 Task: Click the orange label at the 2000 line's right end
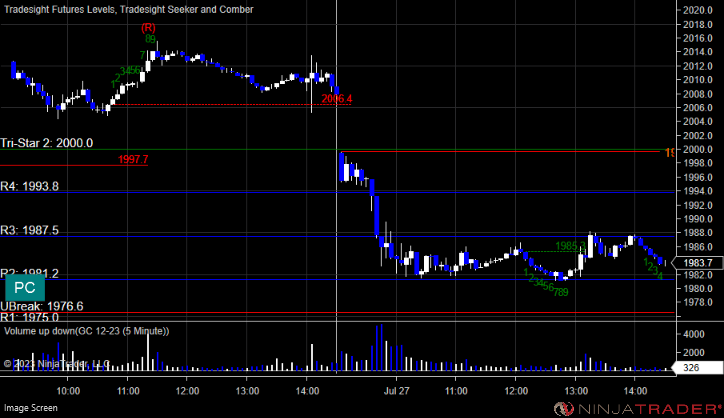click(x=670, y=152)
